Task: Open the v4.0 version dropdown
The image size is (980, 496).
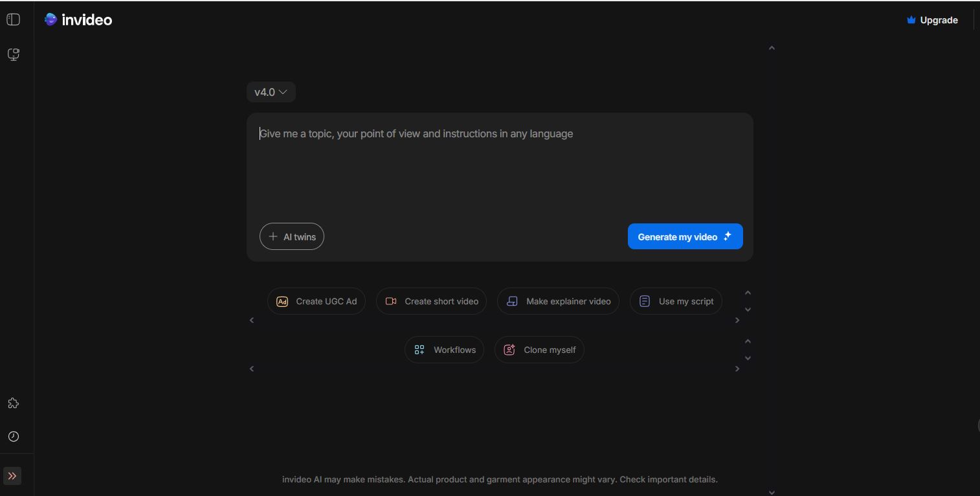Action: (x=271, y=92)
